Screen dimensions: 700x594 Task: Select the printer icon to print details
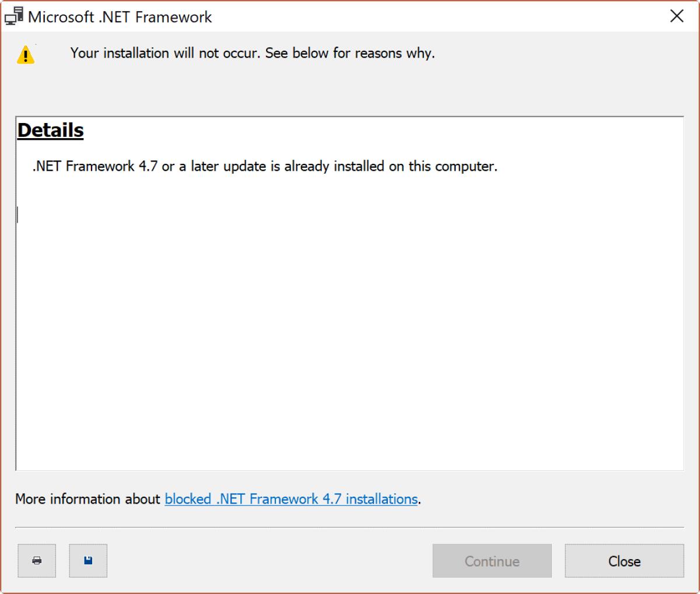(37, 561)
